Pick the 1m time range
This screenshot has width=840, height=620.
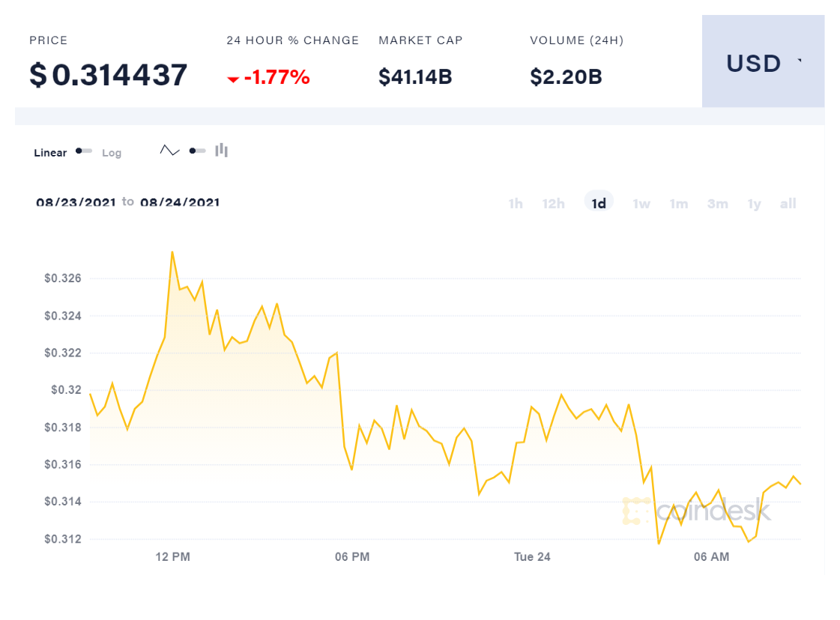coord(679,204)
